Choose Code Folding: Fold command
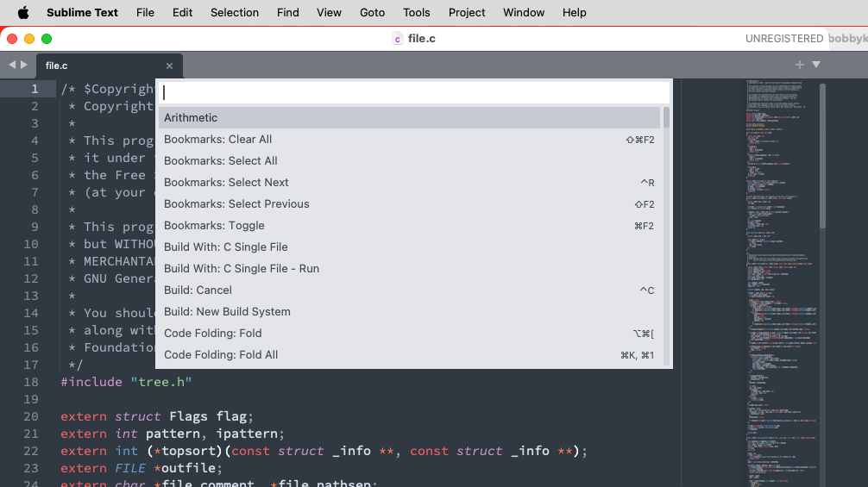Image resolution: width=868 pixels, height=487 pixels. (410, 334)
